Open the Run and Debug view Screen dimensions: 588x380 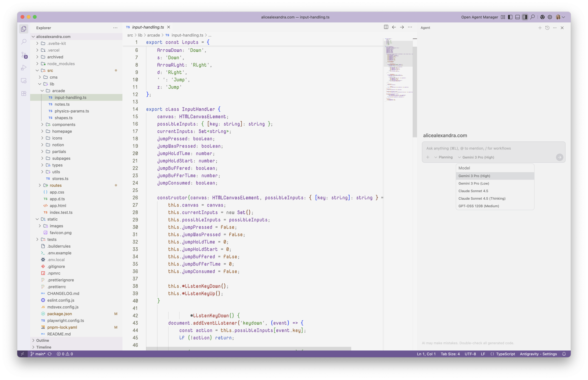24,68
